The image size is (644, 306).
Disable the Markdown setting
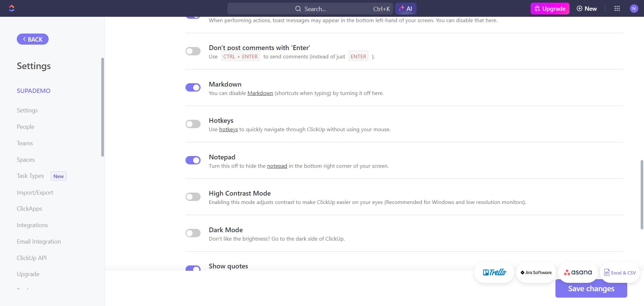(193, 87)
